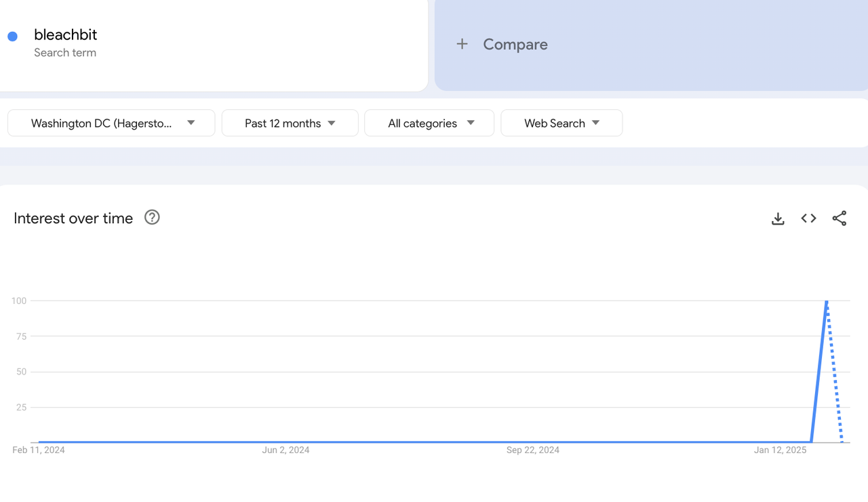
Task: Click the Jan 12, 2025 axis label
Action: pyautogui.click(x=781, y=450)
